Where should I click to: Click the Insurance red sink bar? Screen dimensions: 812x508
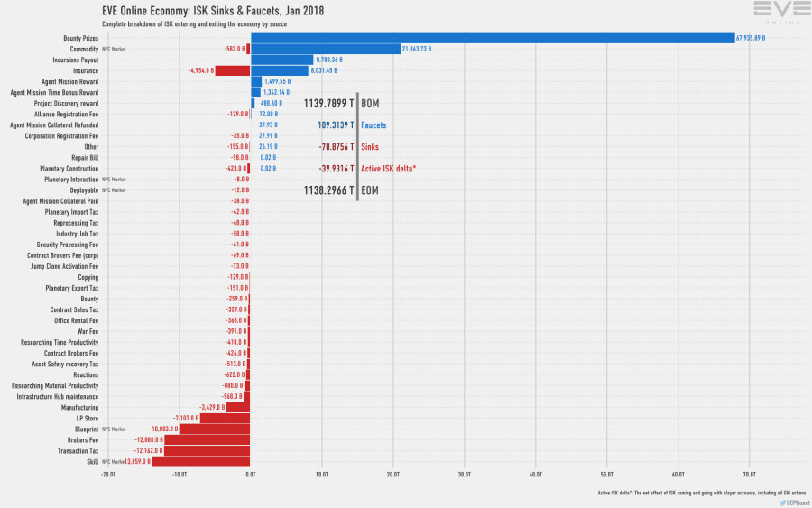[x=233, y=71]
